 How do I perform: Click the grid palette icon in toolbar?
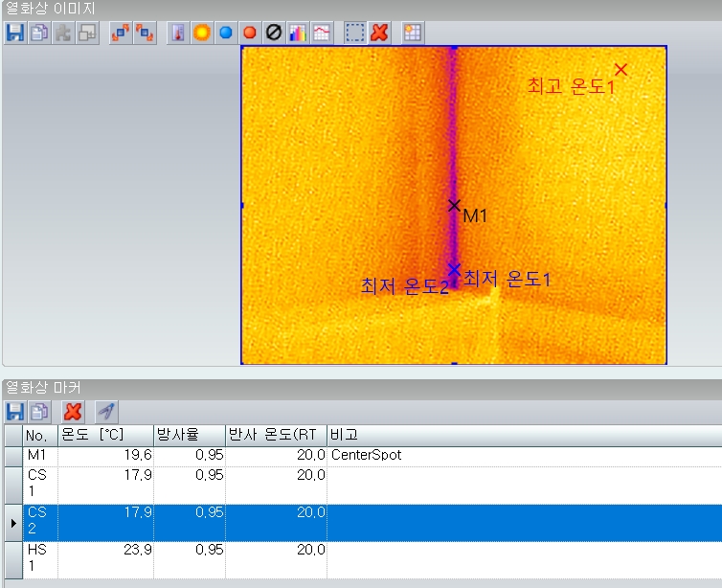414,33
